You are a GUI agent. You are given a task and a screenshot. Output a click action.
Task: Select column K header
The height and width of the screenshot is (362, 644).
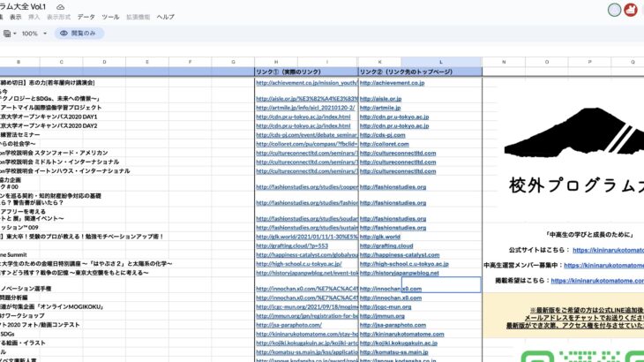point(379,62)
